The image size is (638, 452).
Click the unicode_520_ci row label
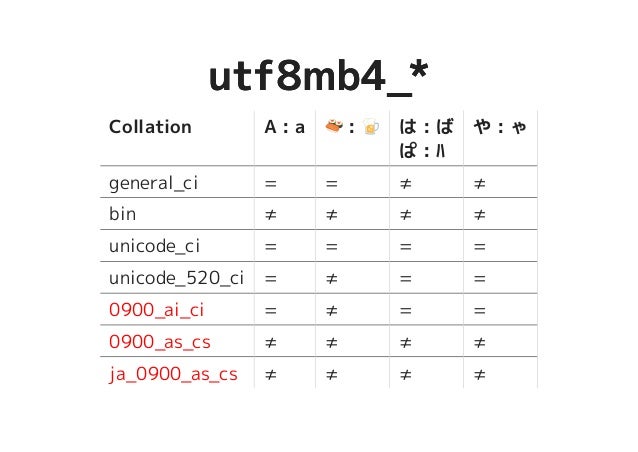coord(176,278)
